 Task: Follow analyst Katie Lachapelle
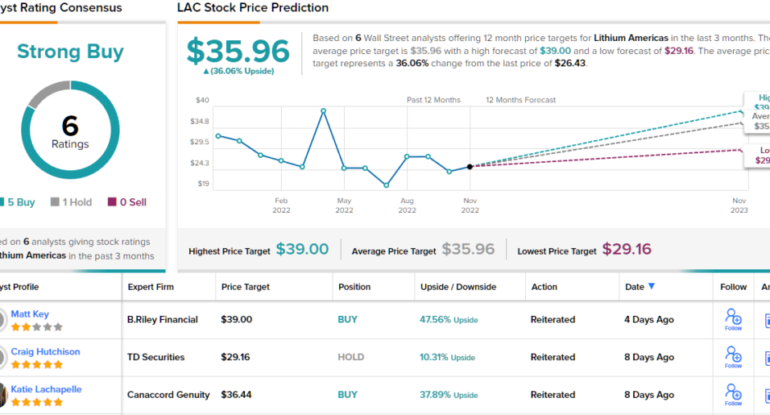733,394
